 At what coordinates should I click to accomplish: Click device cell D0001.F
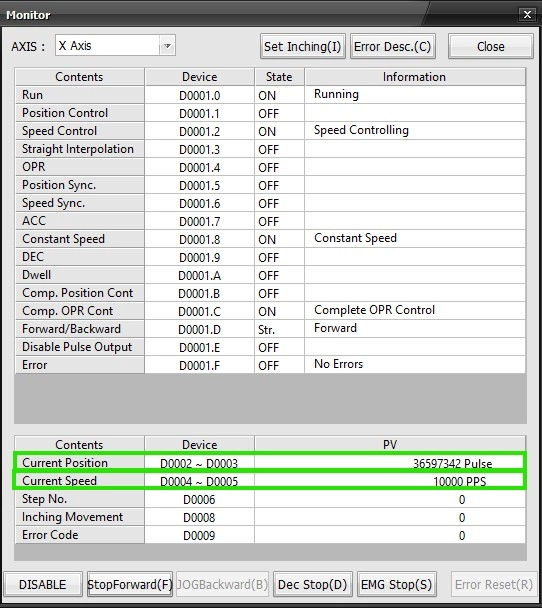tap(199, 366)
